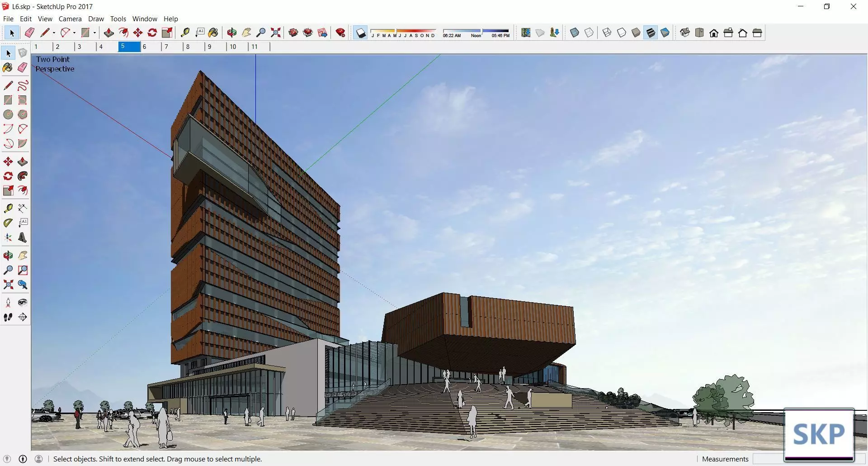Activate the Walk footprints tool
868x466 pixels.
point(8,317)
